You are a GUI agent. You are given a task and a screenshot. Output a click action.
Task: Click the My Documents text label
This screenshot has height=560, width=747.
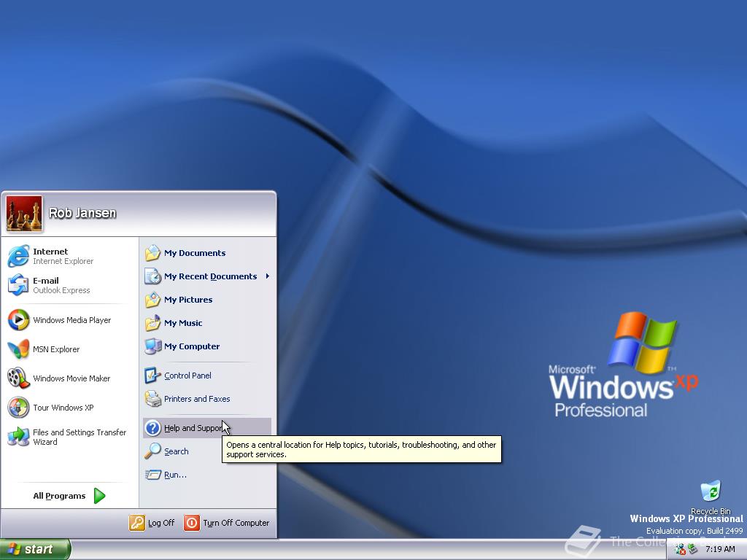(195, 253)
